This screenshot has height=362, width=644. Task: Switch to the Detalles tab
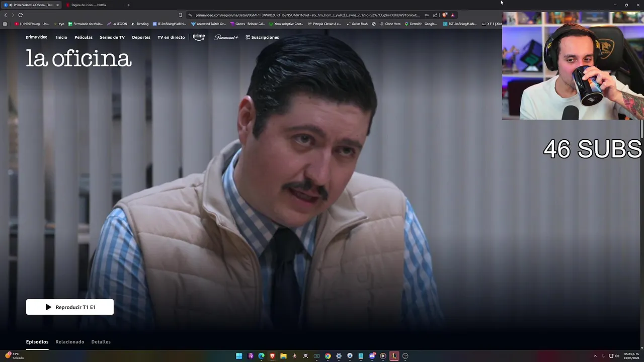coord(101,342)
